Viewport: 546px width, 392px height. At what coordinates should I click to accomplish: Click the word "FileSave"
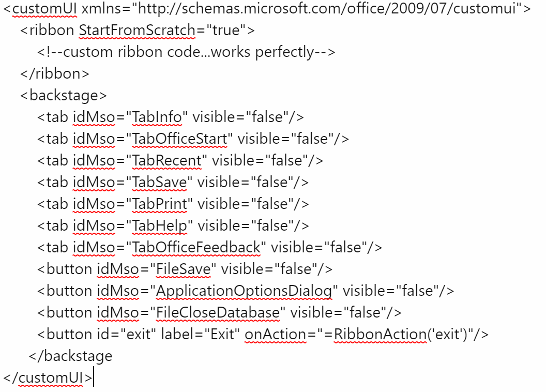point(184,269)
